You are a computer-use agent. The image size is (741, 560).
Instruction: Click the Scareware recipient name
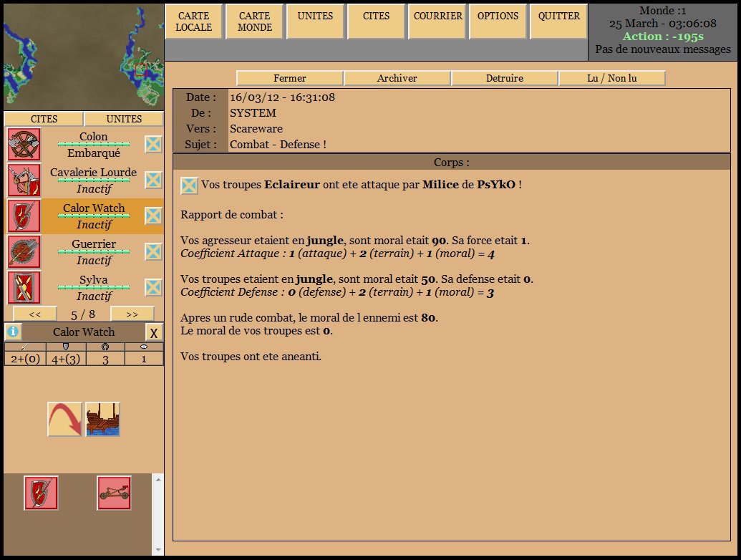(256, 128)
